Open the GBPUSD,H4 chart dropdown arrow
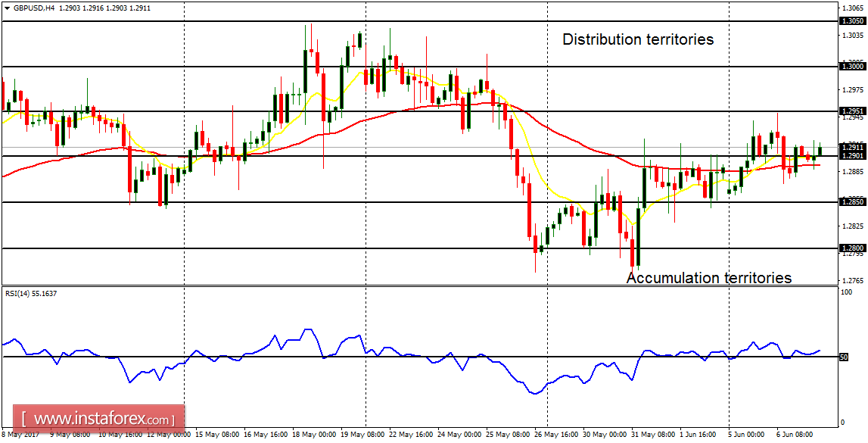The image size is (868, 443). [8, 8]
